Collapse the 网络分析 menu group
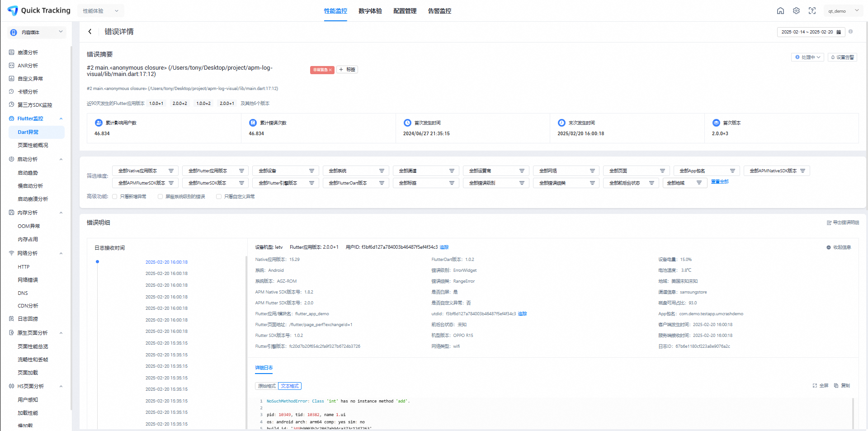This screenshot has width=868, height=431. click(x=61, y=253)
